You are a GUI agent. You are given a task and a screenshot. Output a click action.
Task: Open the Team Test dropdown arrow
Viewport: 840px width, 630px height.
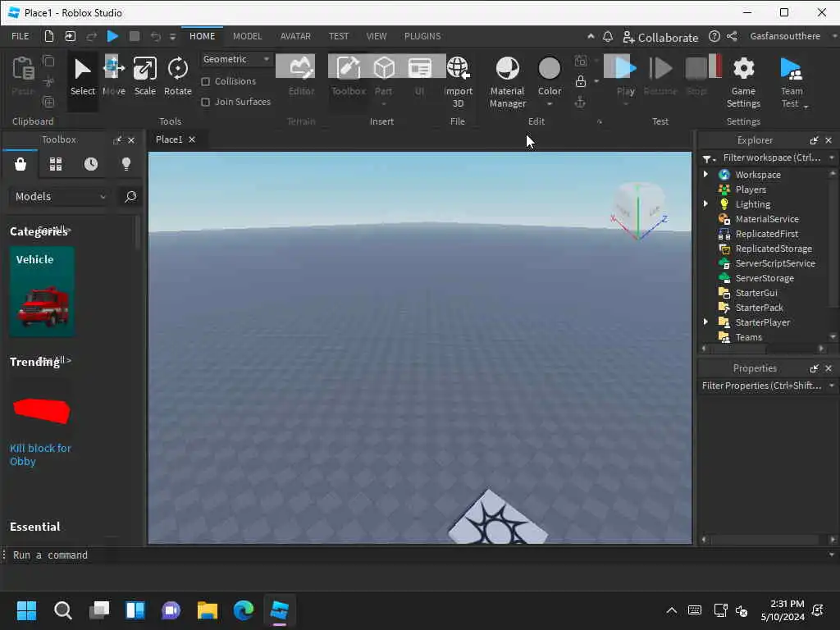point(806,106)
